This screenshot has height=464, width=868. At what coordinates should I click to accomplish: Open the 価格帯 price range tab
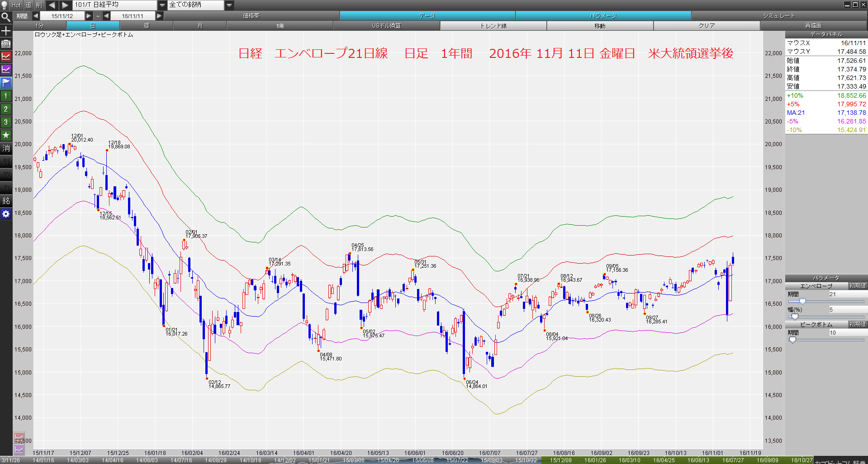[x=251, y=16]
